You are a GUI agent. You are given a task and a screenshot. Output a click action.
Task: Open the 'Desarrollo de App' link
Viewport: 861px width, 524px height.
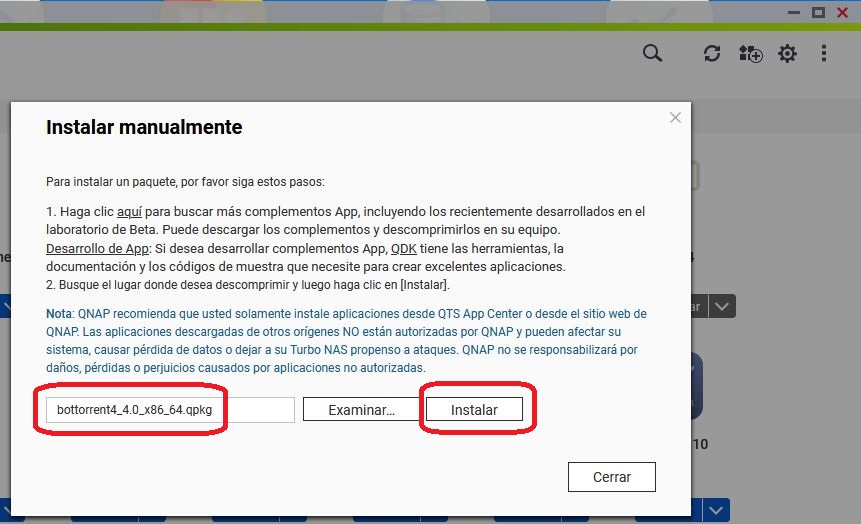tap(98, 248)
